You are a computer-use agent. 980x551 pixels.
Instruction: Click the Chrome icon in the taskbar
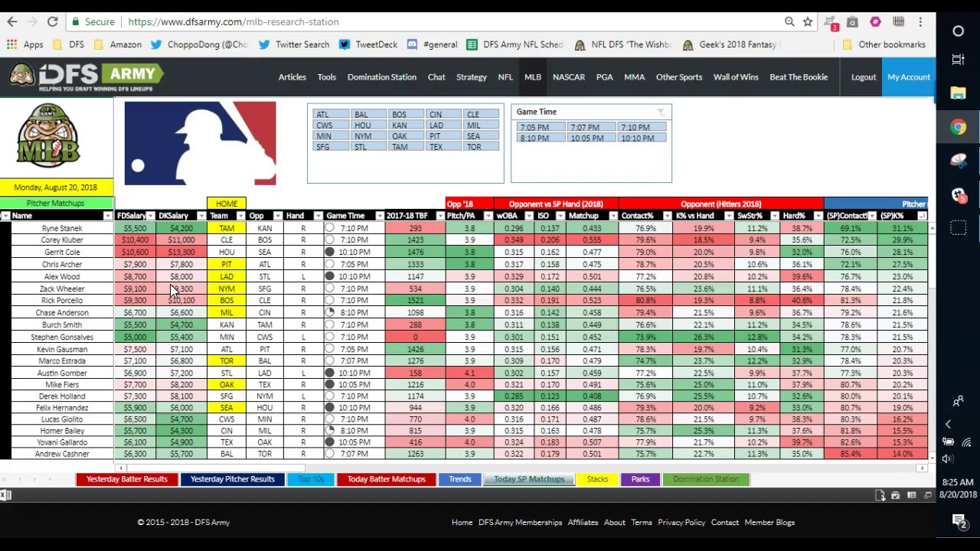[958, 127]
